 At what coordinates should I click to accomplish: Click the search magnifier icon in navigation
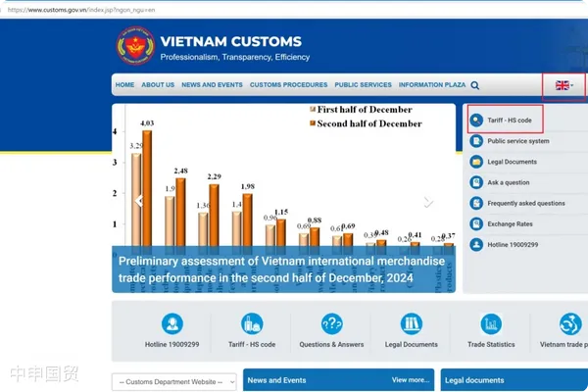click(475, 85)
